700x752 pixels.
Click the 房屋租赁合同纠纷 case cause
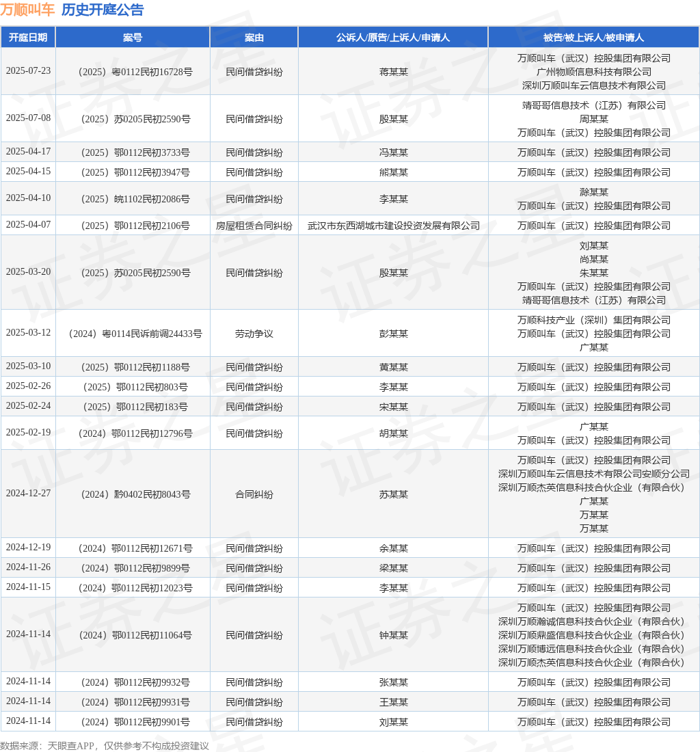click(x=254, y=226)
